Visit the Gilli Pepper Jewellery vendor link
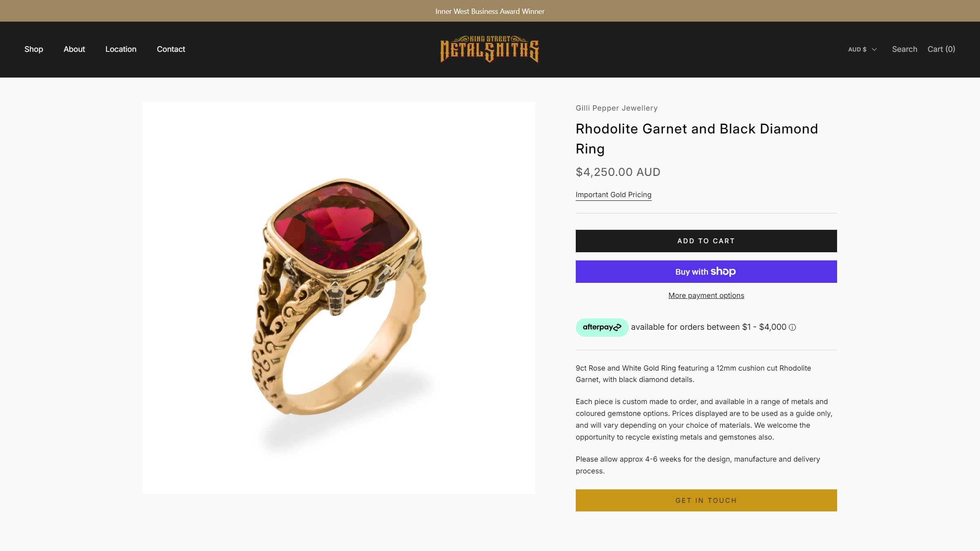 coord(617,108)
